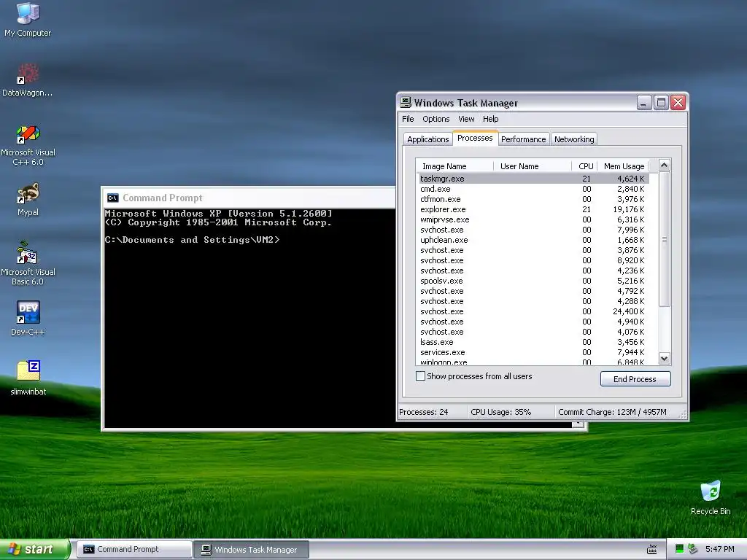Open the Options menu in Task Manager
The image size is (747, 560).
pos(436,119)
